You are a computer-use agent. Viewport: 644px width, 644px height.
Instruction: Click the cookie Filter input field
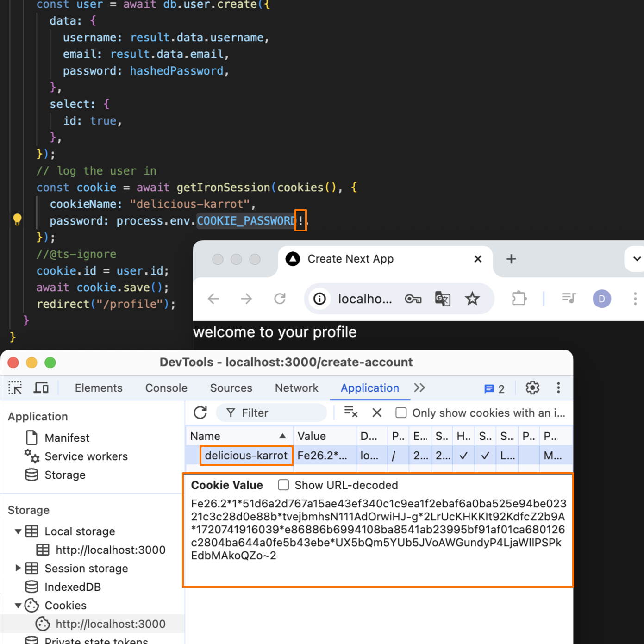271,413
